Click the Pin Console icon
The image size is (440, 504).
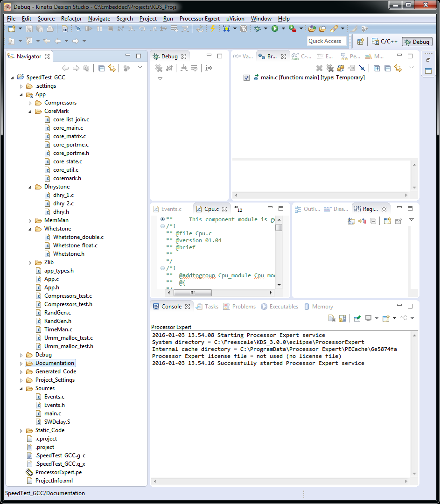click(x=357, y=318)
